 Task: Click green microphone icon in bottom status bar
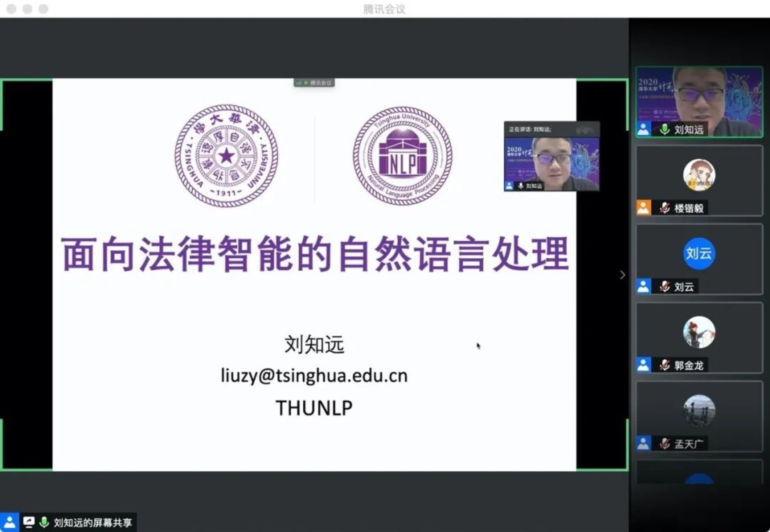[44, 522]
